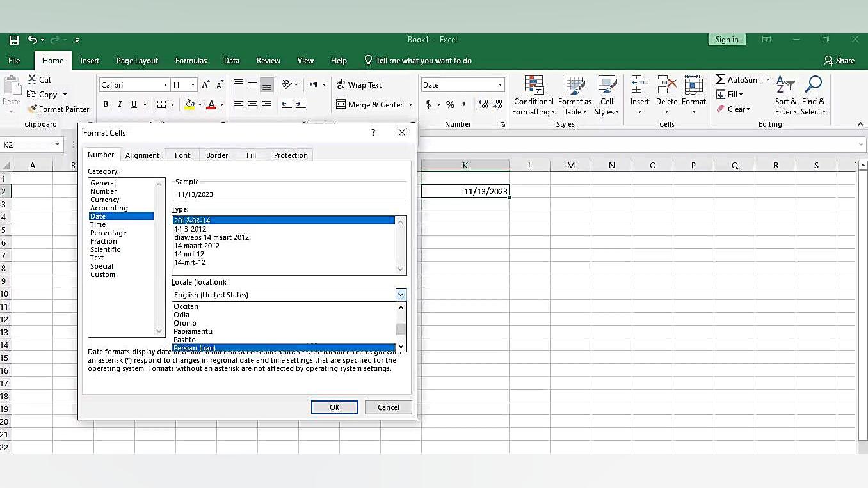The image size is (868, 488).
Task: Open Conditional Formatting
Action: [x=533, y=96]
